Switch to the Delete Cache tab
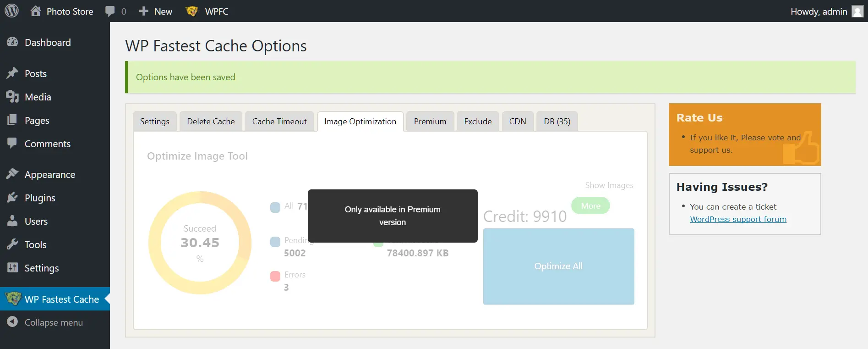Viewport: 868px width, 349px height. [x=211, y=122]
